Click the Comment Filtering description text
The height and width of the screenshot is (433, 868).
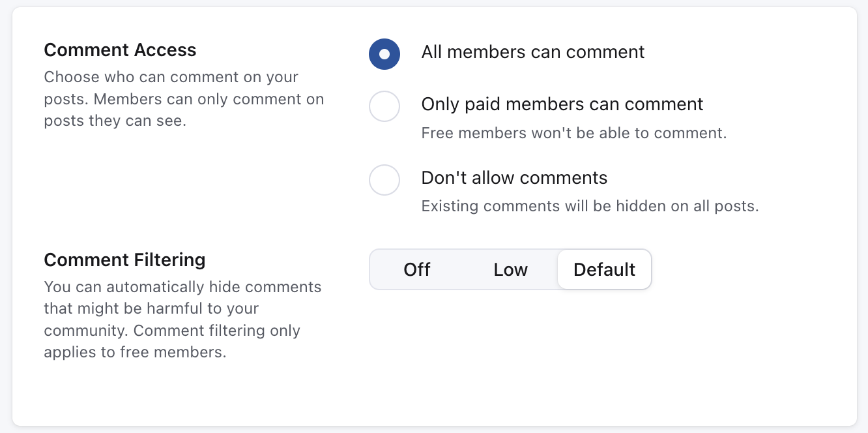[x=182, y=319]
